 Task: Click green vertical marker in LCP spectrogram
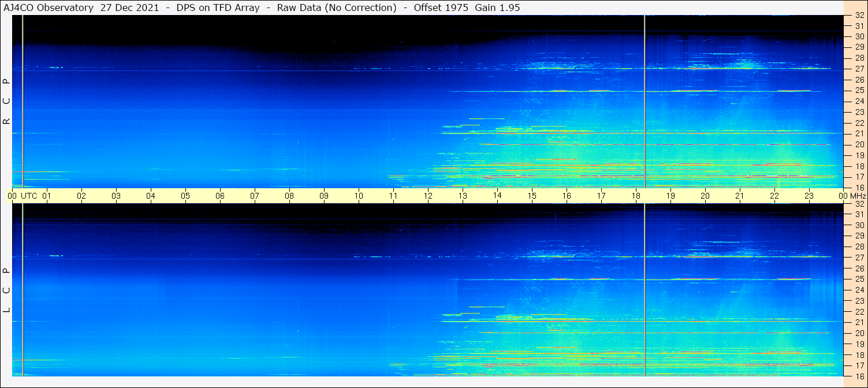tap(645, 289)
